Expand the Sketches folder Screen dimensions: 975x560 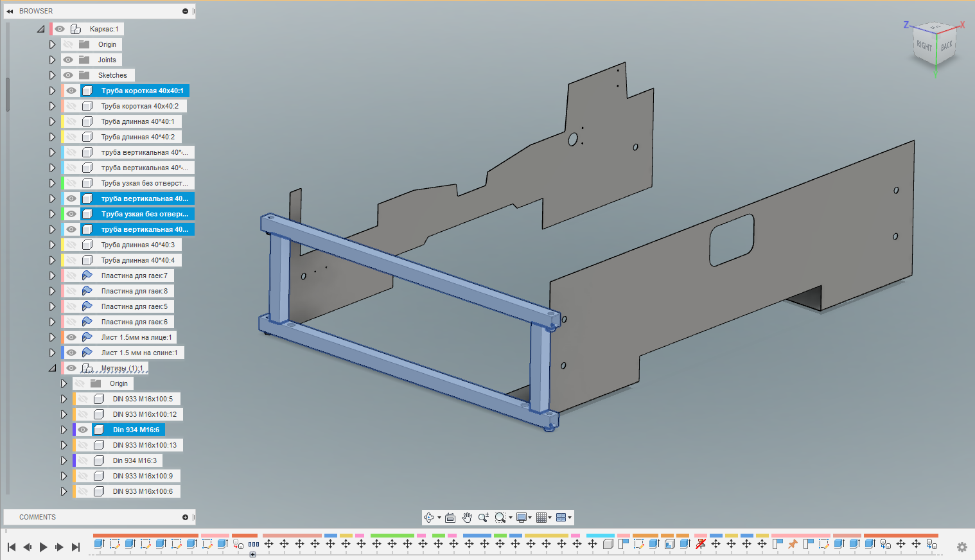tap(53, 75)
